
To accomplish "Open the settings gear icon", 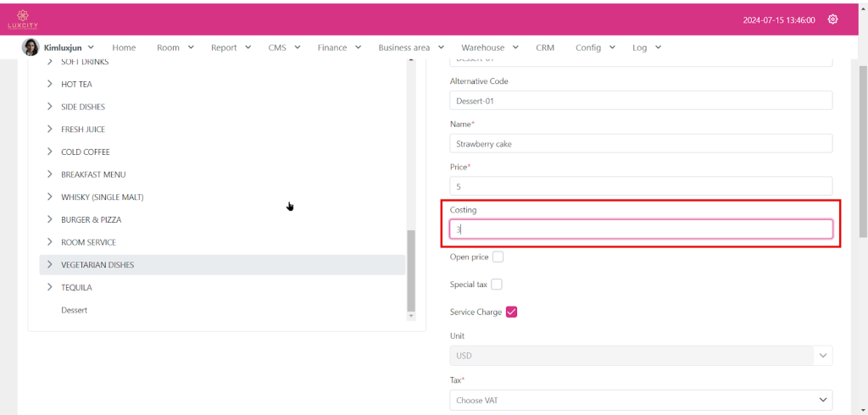I will point(832,19).
